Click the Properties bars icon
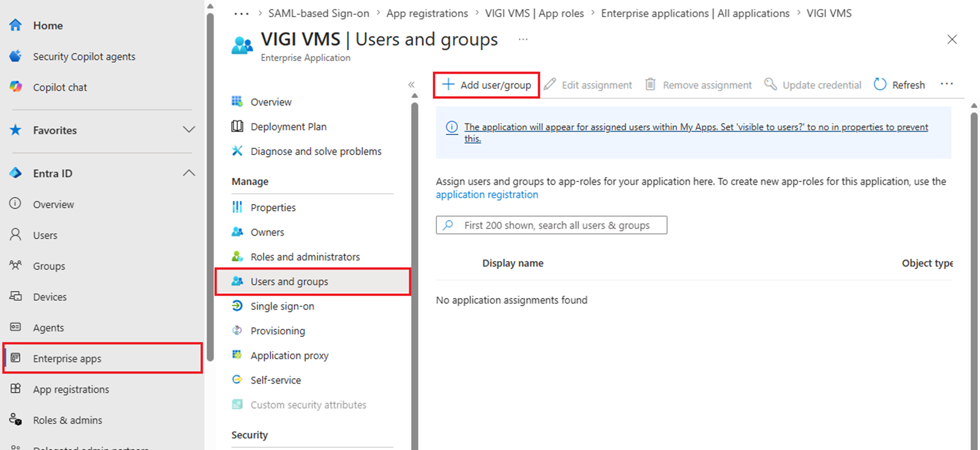The image size is (980, 450). point(237,207)
